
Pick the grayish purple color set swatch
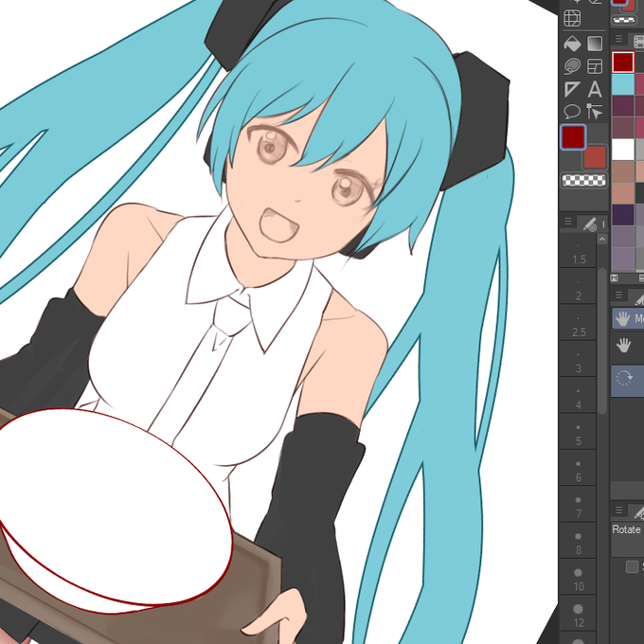tap(623, 236)
